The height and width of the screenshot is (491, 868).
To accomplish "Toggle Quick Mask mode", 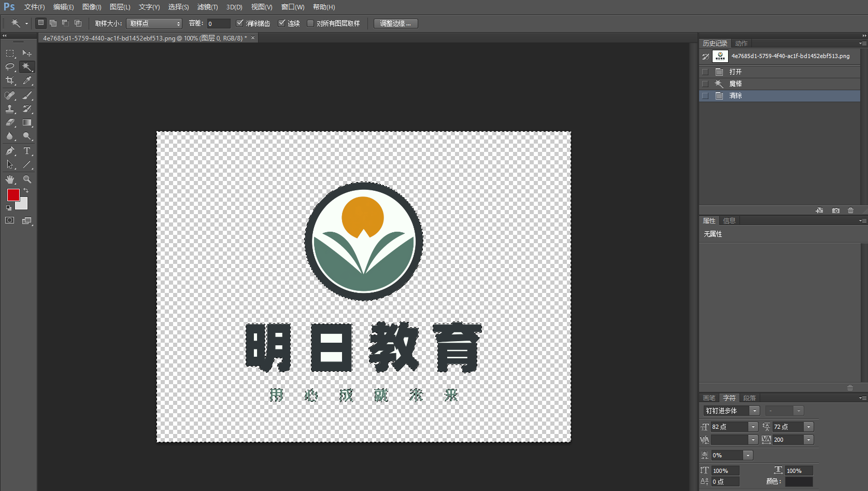I will click(10, 220).
